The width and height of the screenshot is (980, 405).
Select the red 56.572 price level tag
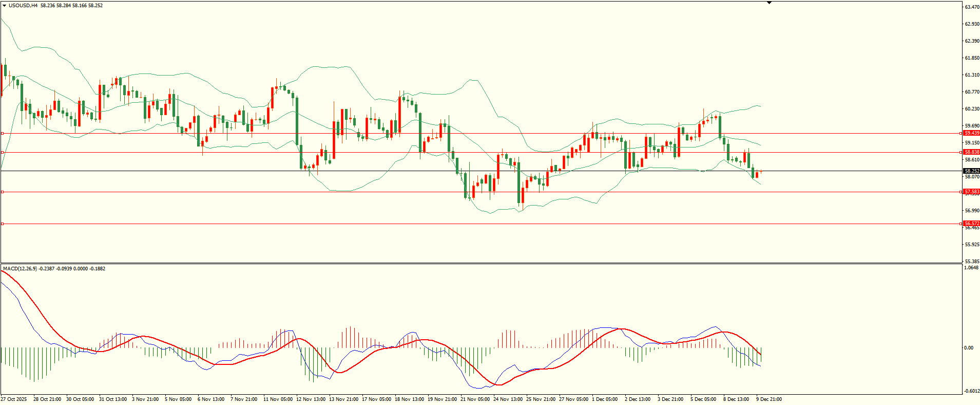click(971, 224)
